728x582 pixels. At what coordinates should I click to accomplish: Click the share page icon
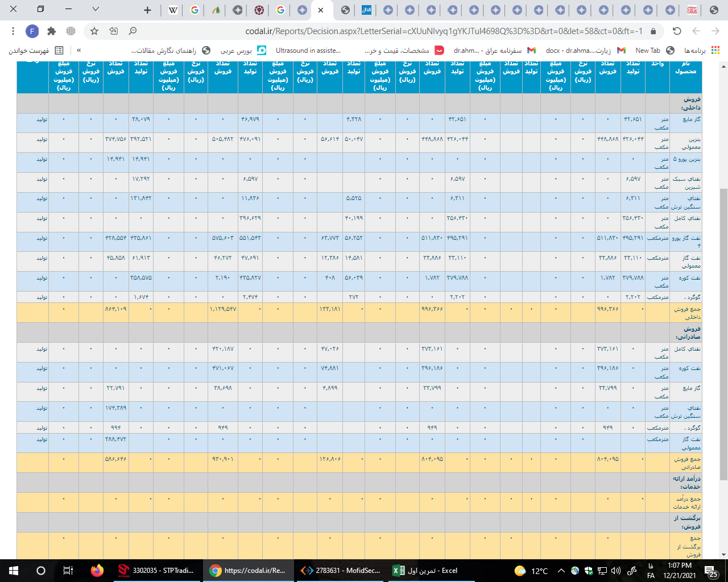tap(114, 31)
